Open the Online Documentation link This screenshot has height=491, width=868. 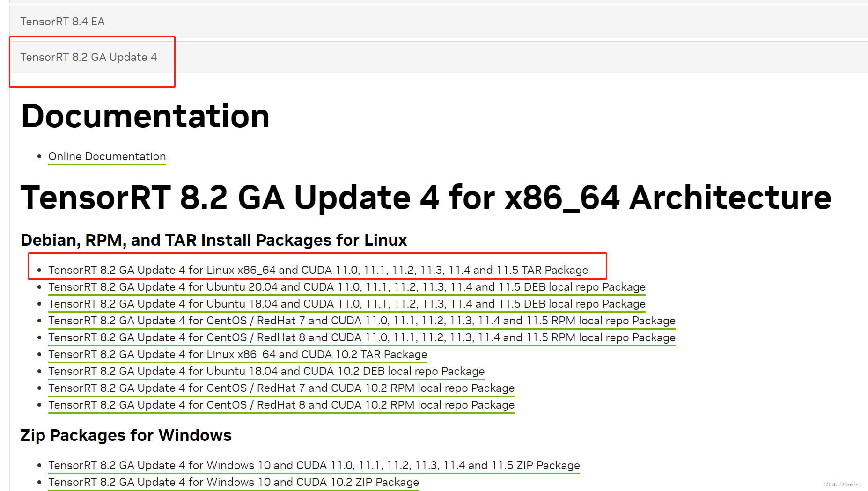107,156
